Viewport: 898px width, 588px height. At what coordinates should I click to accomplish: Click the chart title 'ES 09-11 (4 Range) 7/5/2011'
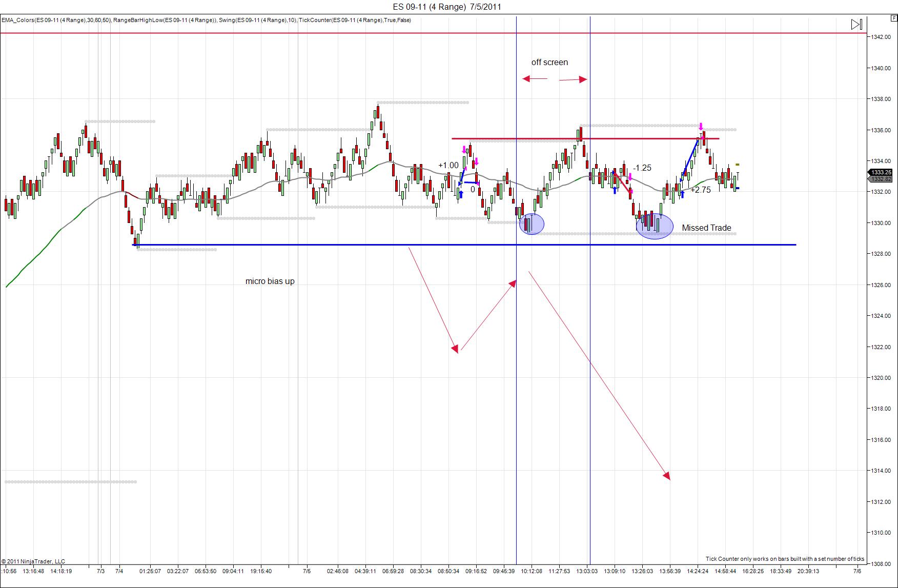[446, 7]
